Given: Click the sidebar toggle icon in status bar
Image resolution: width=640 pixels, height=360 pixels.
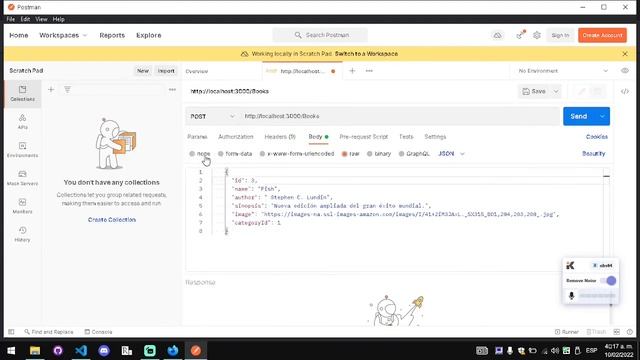Looking at the screenshot, I should (x=11, y=332).
